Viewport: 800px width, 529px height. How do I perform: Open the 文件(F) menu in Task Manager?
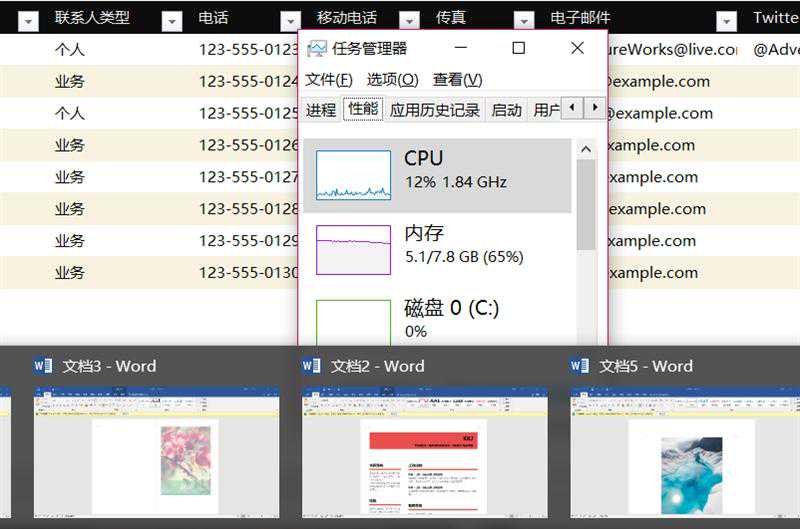click(x=329, y=80)
